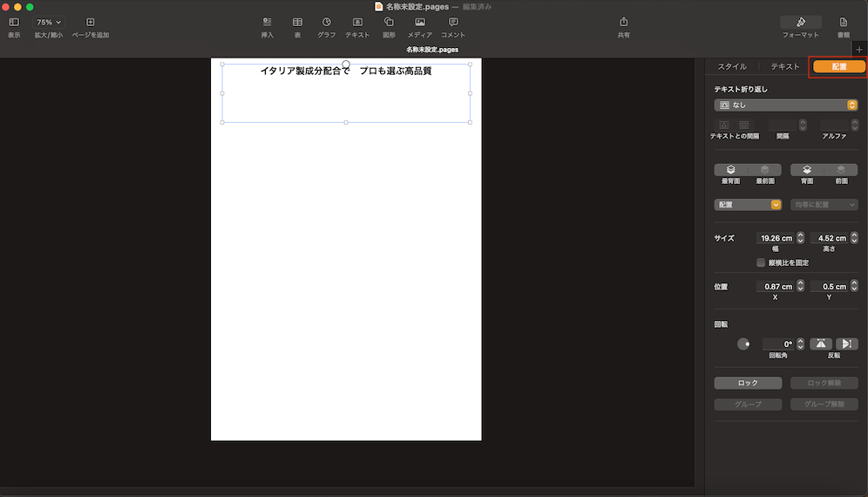Open the テキスト折り返し なし dropdown
This screenshot has height=497, width=868.
click(785, 105)
